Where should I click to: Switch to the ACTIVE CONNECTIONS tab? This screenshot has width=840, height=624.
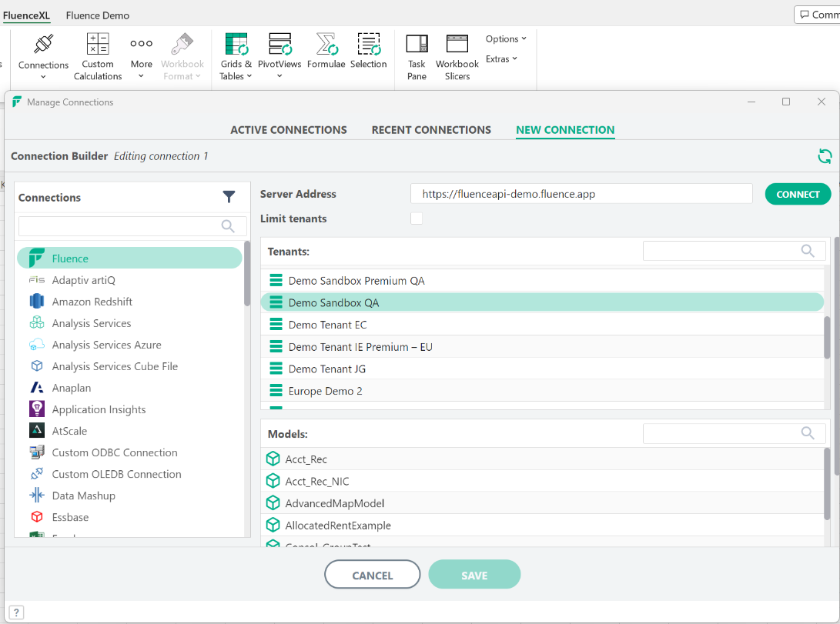(x=289, y=129)
